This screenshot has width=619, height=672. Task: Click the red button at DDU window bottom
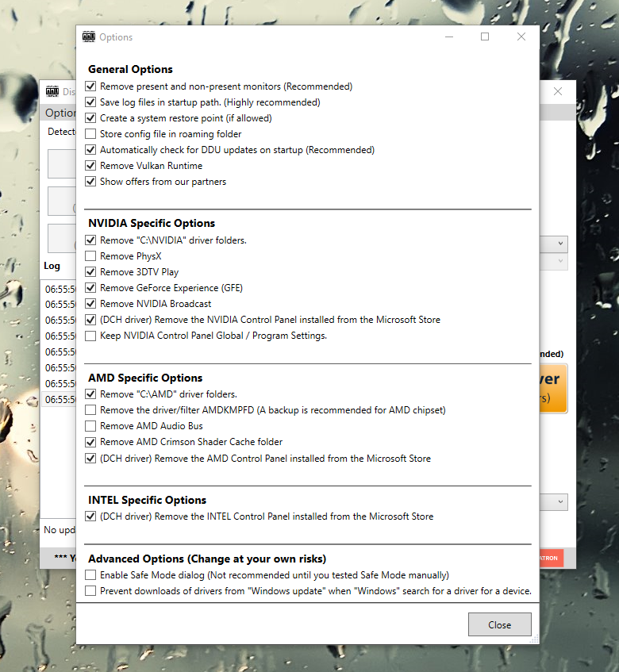(x=552, y=558)
